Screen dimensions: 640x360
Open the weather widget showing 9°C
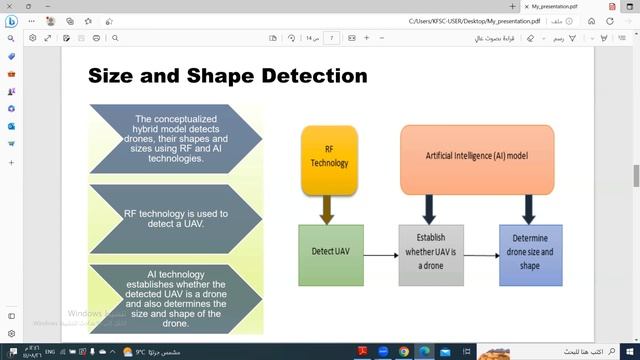[x=151, y=351]
